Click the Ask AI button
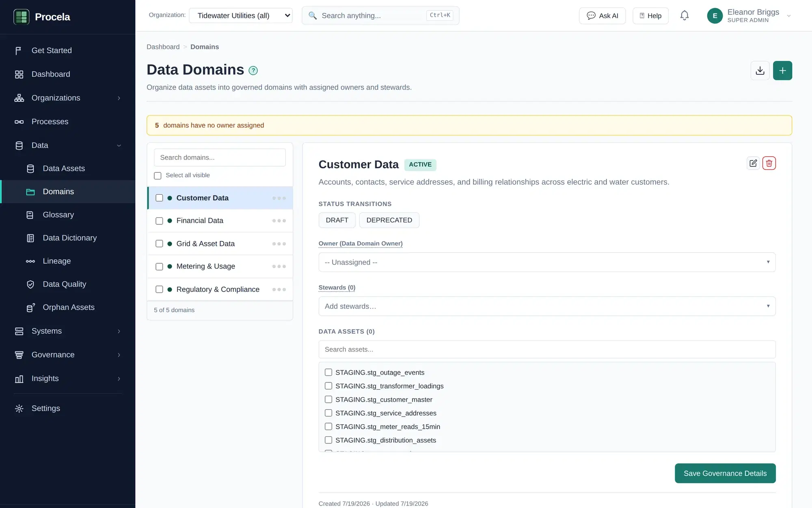This screenshot has height=508, width=812. 602,15
